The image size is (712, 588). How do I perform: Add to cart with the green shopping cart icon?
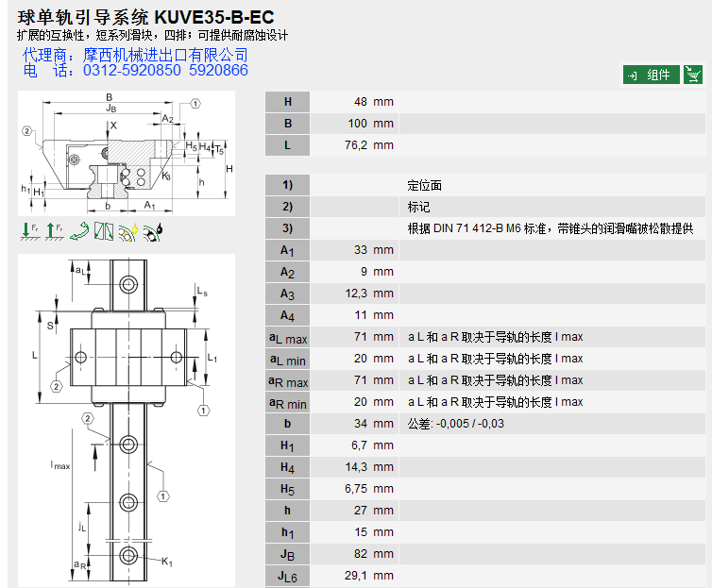tap(692, 75)
